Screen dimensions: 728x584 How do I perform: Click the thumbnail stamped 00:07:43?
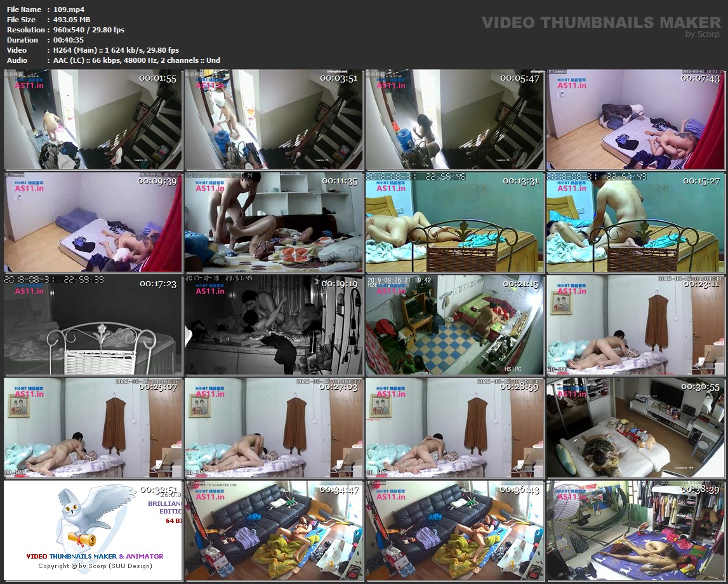point(635,119)
